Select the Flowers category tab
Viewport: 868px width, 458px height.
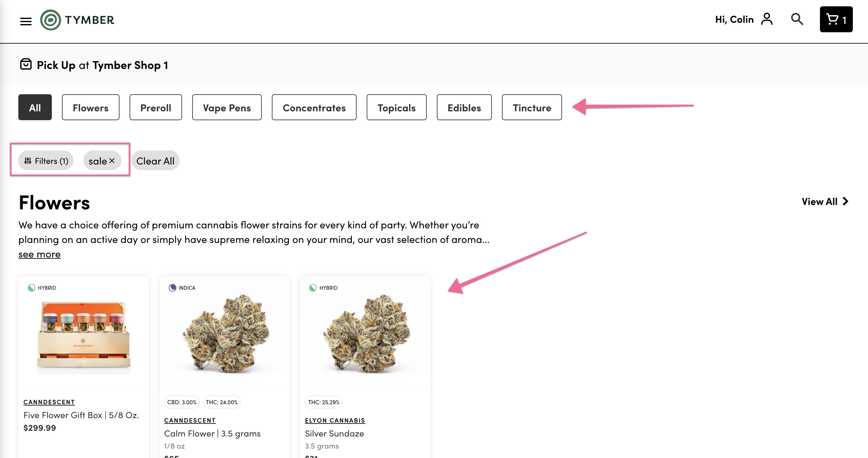click(91, 107)
